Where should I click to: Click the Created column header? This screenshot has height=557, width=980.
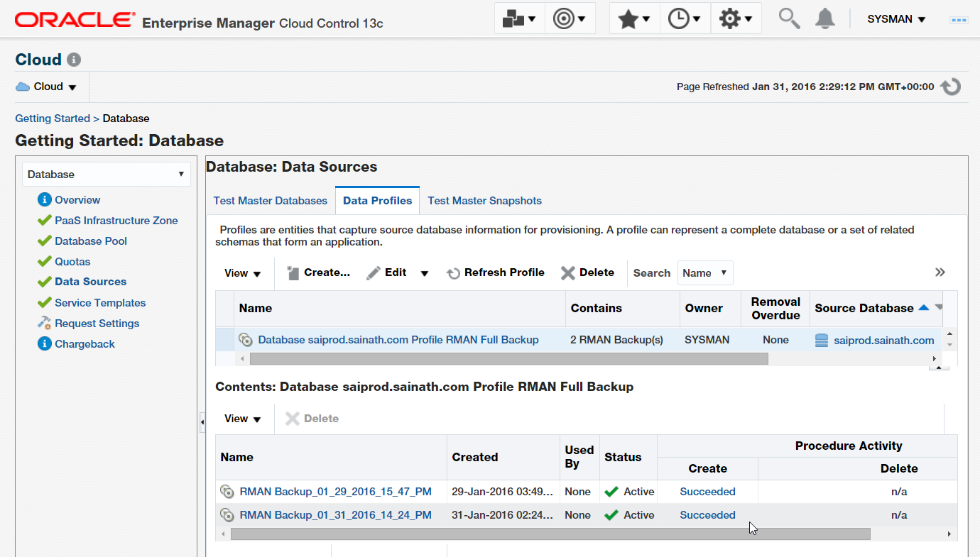[x=503, y=458]
